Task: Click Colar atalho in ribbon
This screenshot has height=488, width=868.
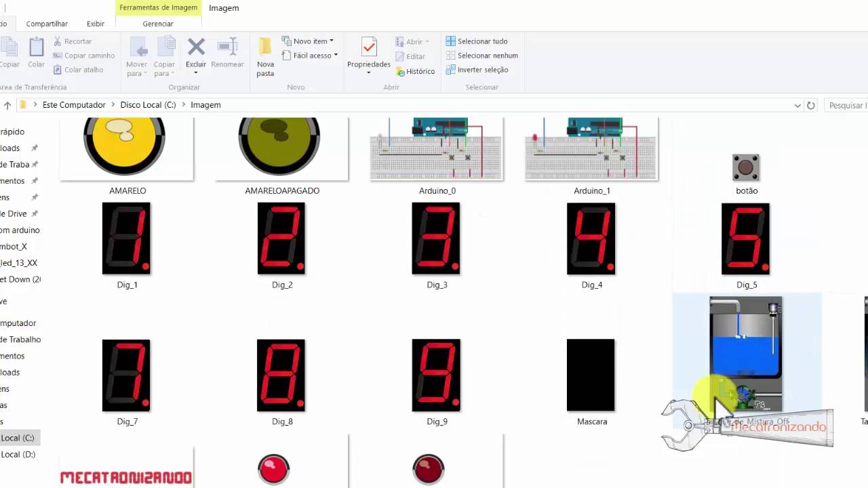Action: pyautogui.click(x=78, y=70)
